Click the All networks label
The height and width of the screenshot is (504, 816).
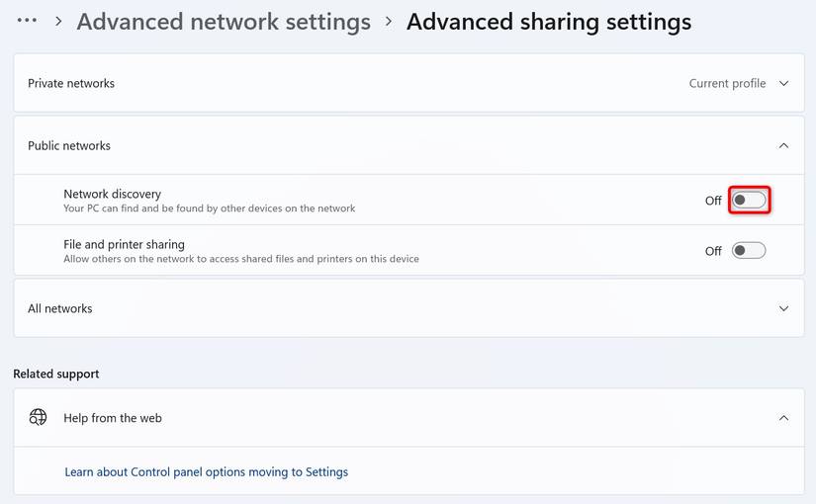point(60,308)
